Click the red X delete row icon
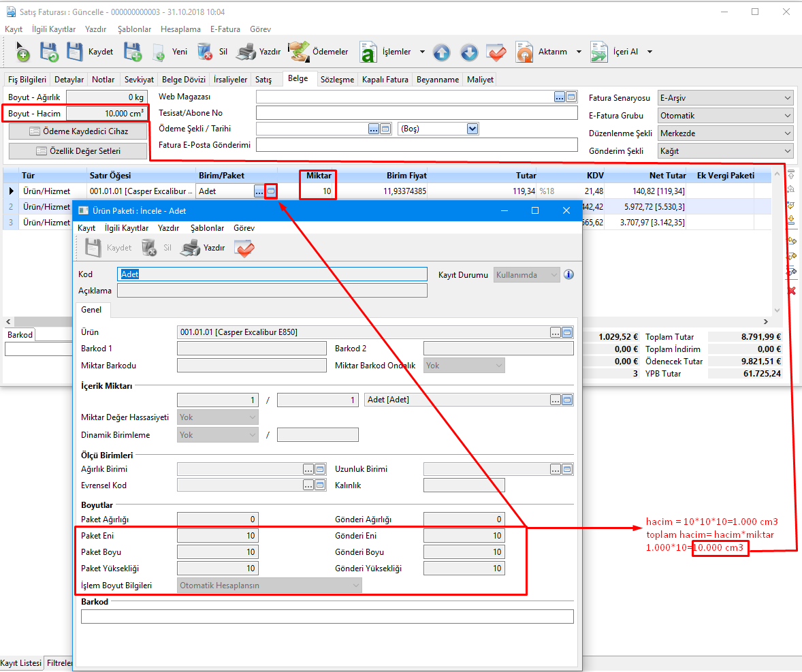 point(791,291)
